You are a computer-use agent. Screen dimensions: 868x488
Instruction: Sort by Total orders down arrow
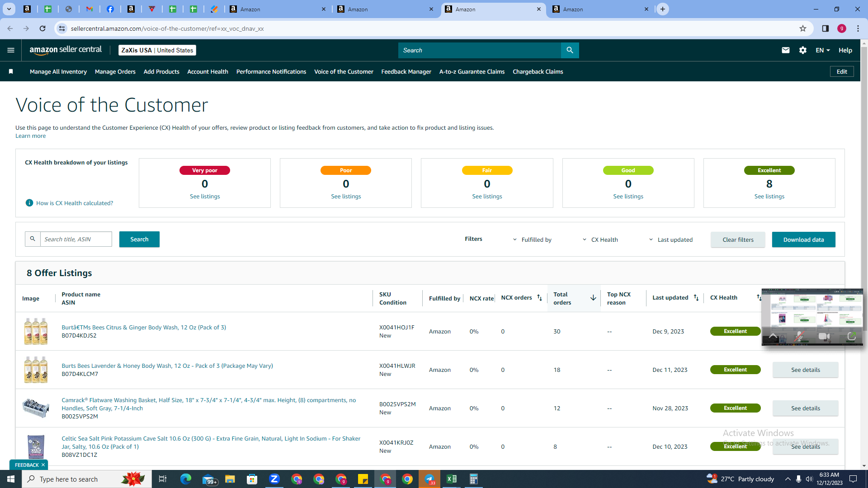593,298
